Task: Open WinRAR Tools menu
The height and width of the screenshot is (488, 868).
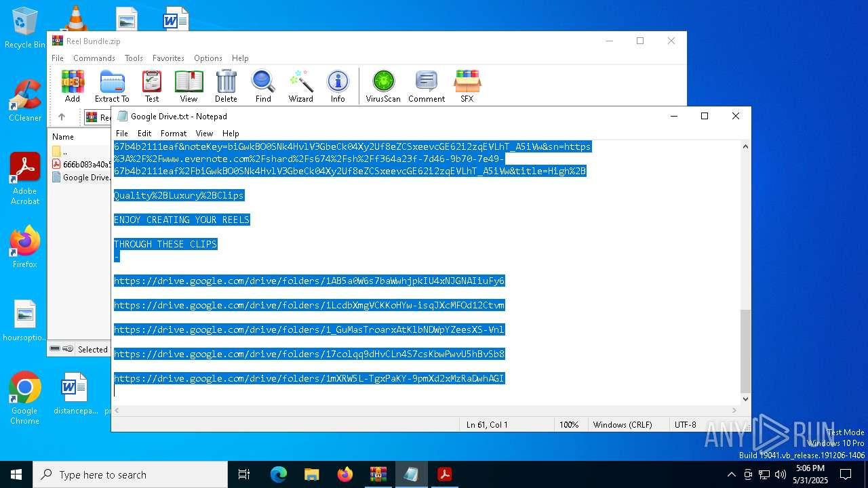Action: coord(134,58)
